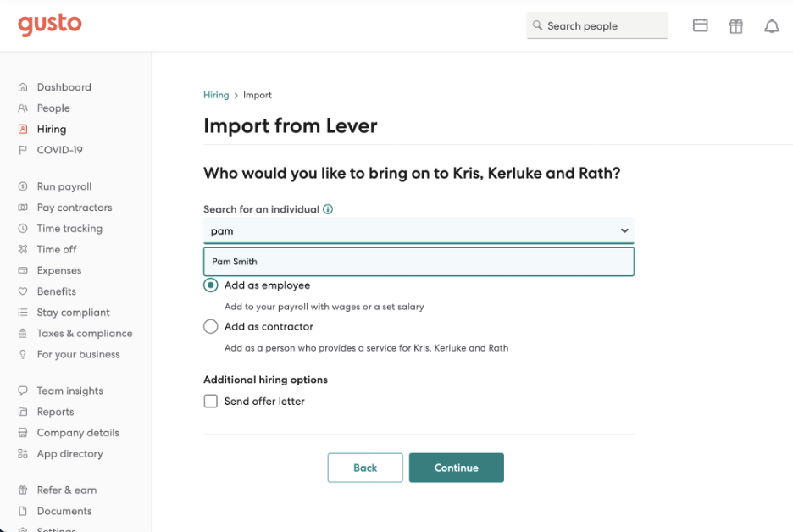This screenshot has height=532, width=793.
Task: Open Time off in the sidebar
Action: point(57,249)
